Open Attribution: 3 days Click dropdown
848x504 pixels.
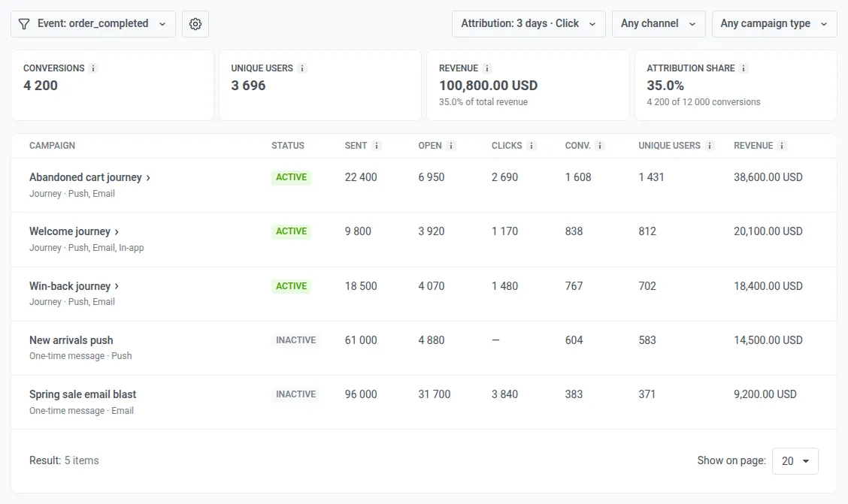coord(528,24)
